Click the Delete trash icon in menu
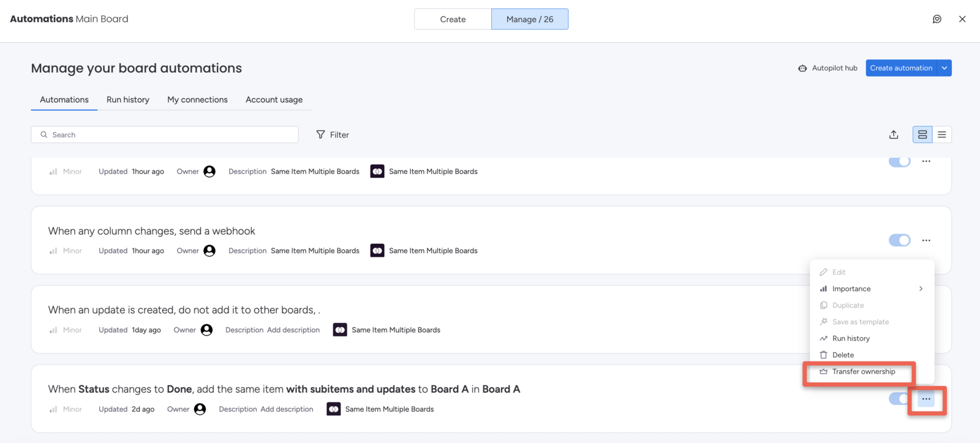The image size is (980, 443). [x=823, y=355]
